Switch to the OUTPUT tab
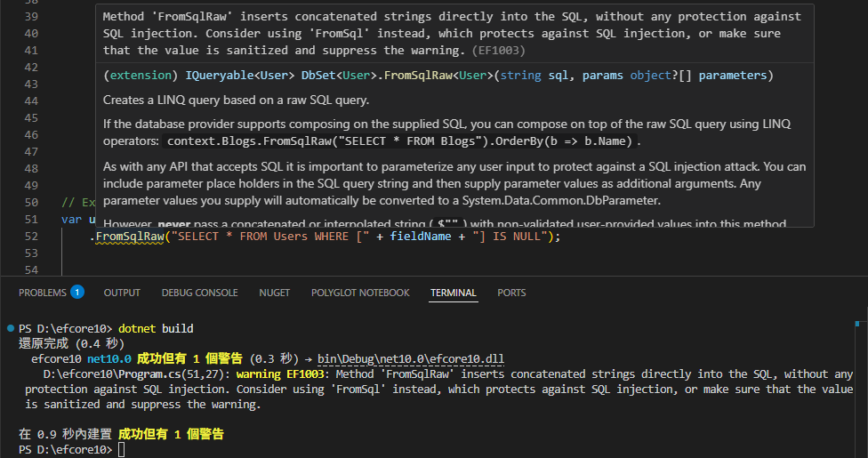The height and width of the screenshot is (458, 868). (122, 293)
